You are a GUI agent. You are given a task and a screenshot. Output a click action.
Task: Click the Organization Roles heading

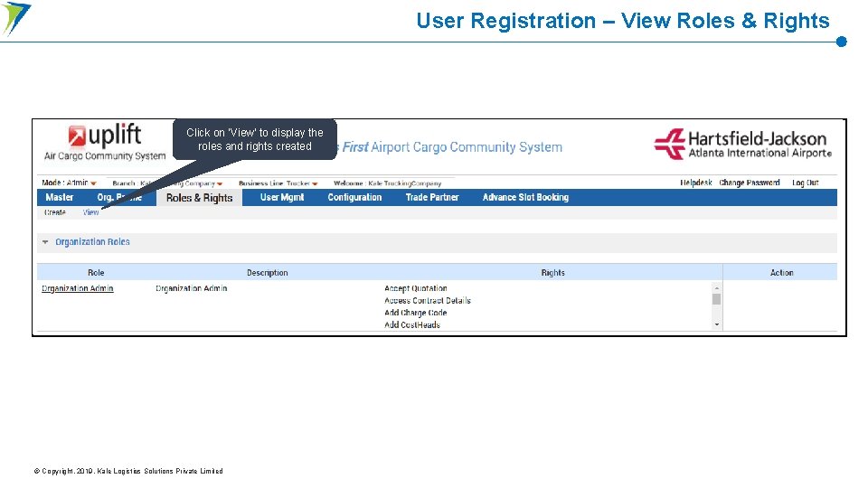[x=92, y=242]
